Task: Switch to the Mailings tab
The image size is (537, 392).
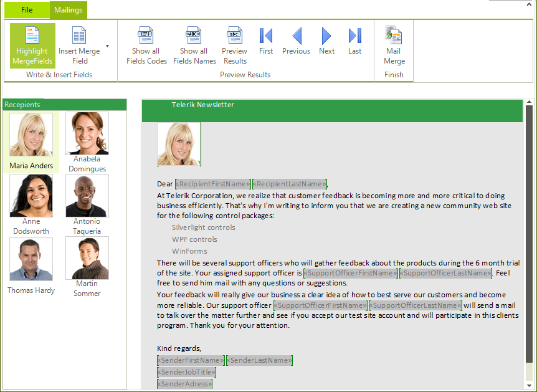Action: [x=68, y=10]
